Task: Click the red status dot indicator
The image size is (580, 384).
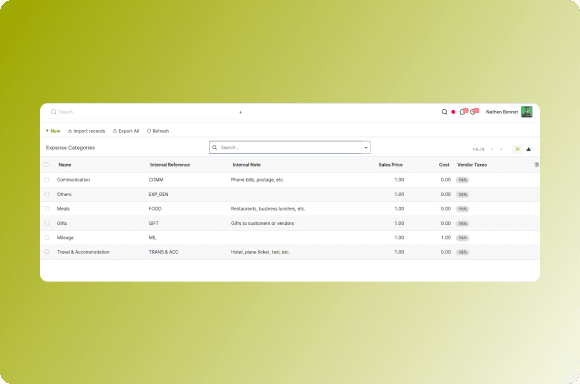Action: (x=453, y=112)
